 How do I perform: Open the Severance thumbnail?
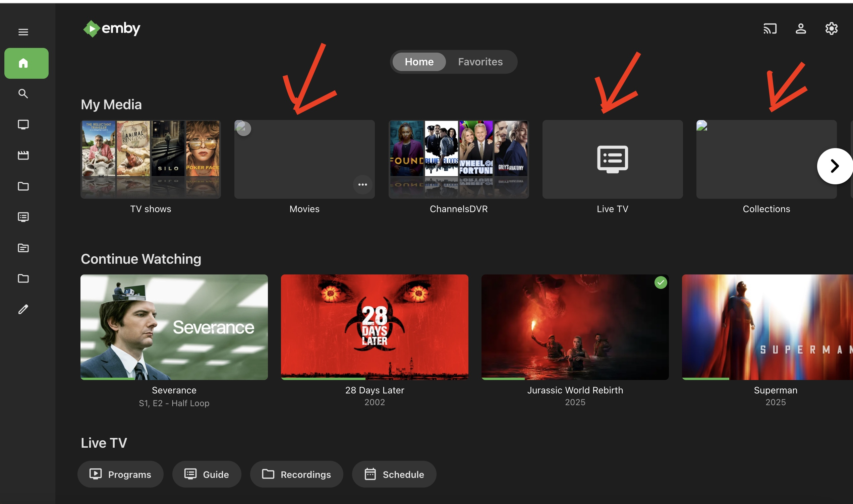[174, 327]
